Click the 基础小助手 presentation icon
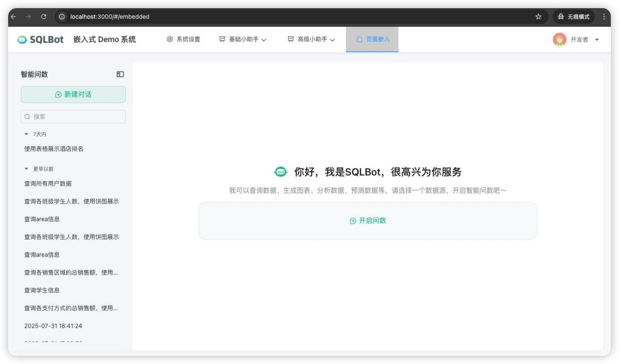The width and height of the screenshot is (619, 364). click(221, 39)
